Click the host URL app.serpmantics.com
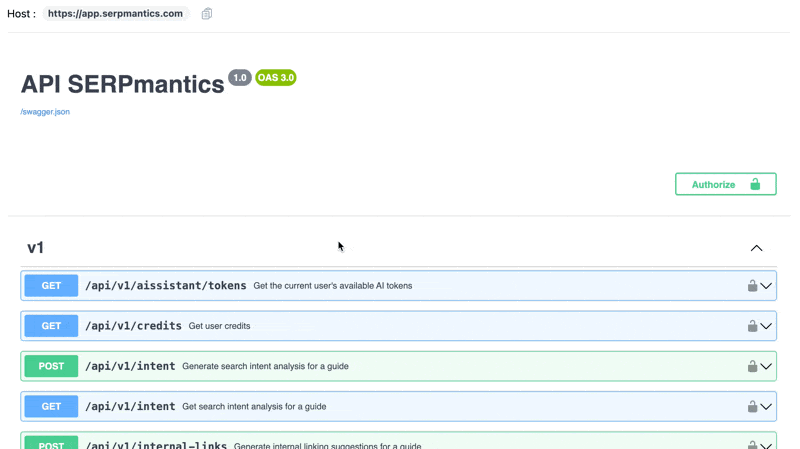Image resolution: width=800 pixels, height=449 pixels. (x=115, y=14)
